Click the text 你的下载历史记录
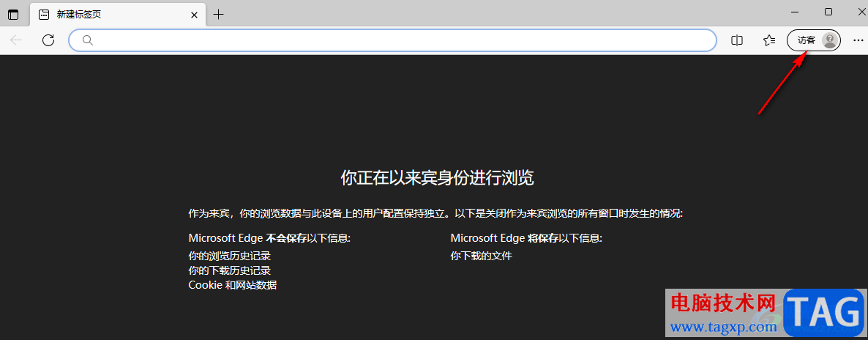 click(x=229, y=270)
